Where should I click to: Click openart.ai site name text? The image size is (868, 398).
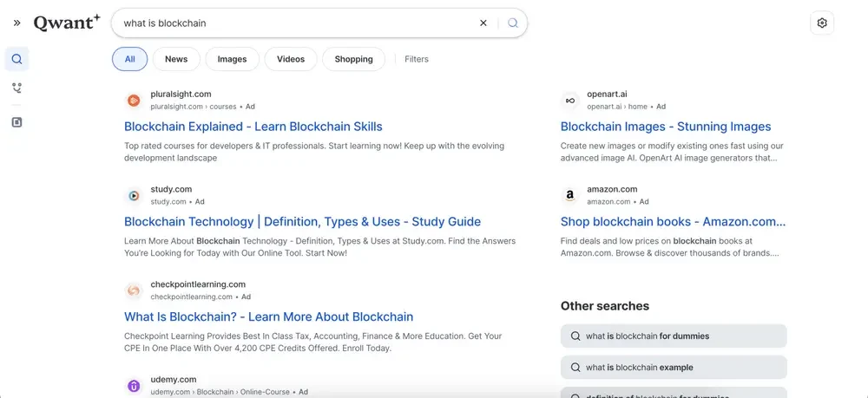(x=607, y=94)
